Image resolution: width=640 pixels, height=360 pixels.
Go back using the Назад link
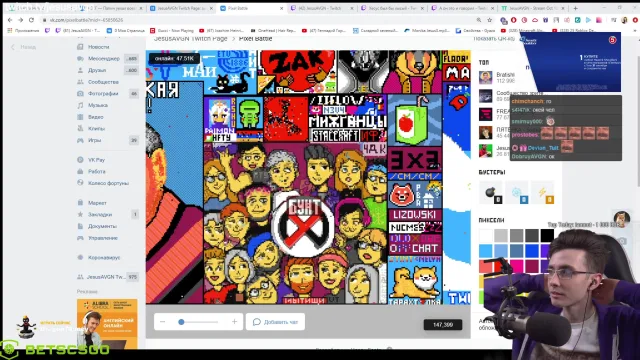pyautogui.click(x=24, y=47)
